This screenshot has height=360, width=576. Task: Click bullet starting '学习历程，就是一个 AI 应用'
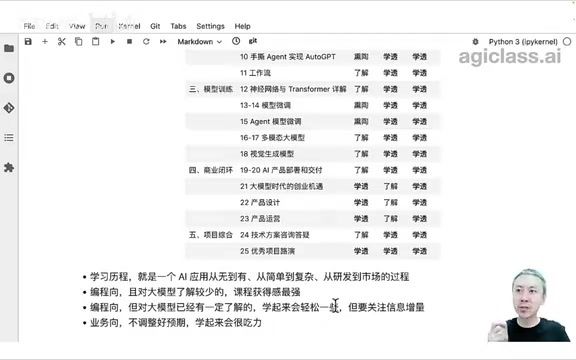click(249, 276)
